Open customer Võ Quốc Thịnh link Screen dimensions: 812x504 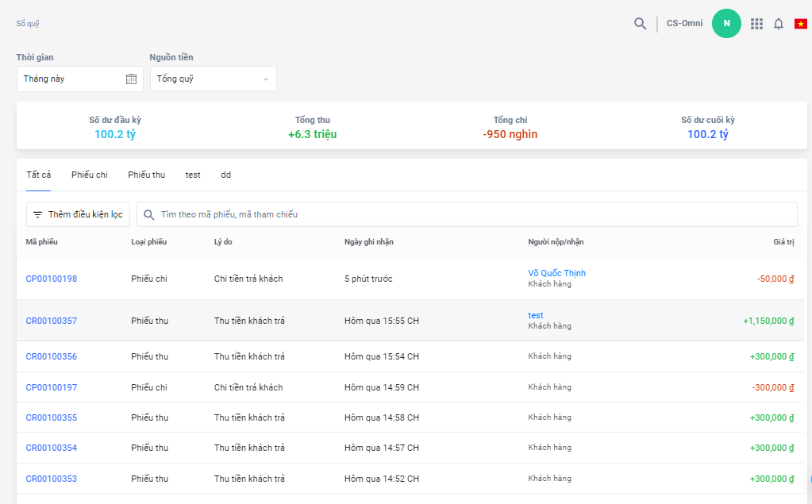click(556, 273)
